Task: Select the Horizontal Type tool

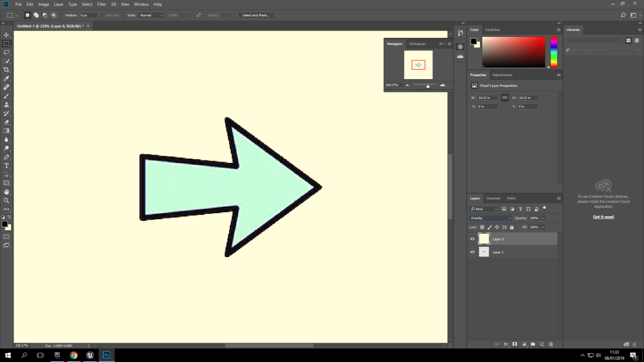Action: [x=7, y=166]
